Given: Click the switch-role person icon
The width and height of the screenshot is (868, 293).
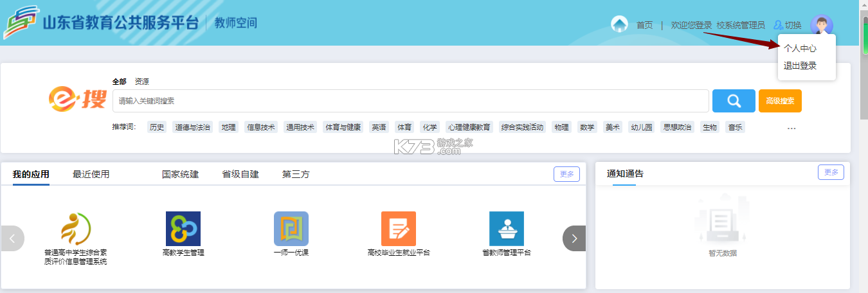Looking at the screenshot, I should 778,25.
